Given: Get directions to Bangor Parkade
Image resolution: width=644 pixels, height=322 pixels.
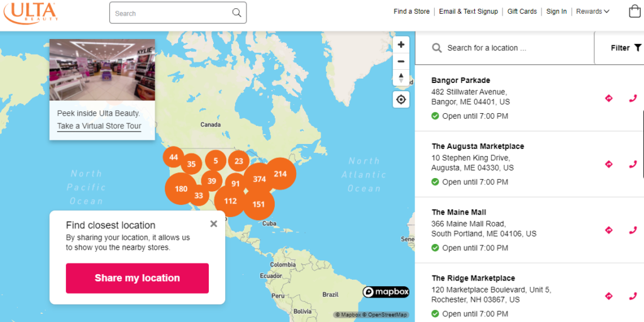Looking at the screenshot, I should [x=609, y=98].
